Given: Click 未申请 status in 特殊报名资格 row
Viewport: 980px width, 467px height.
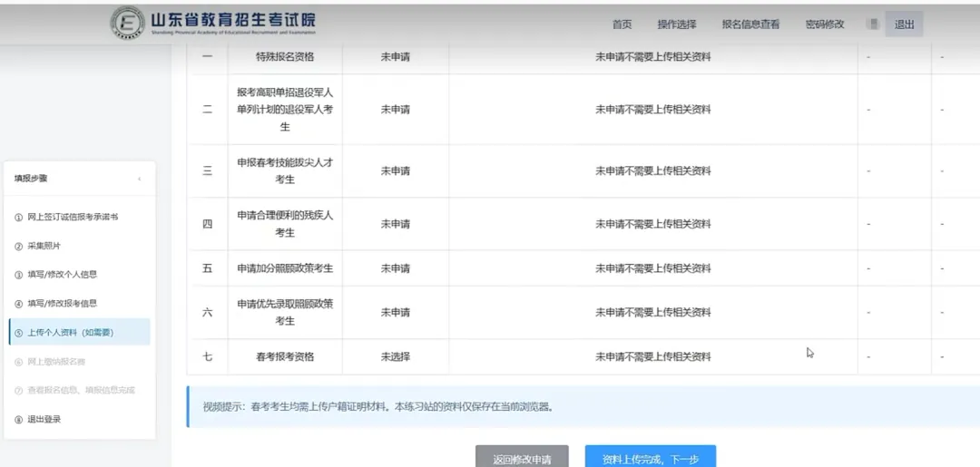Looking at the screenshot, I should [396, 57].
